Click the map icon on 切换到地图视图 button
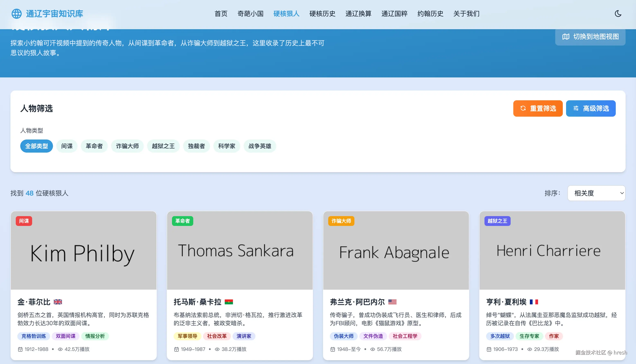The image size is (636, 364). (566, 37)
